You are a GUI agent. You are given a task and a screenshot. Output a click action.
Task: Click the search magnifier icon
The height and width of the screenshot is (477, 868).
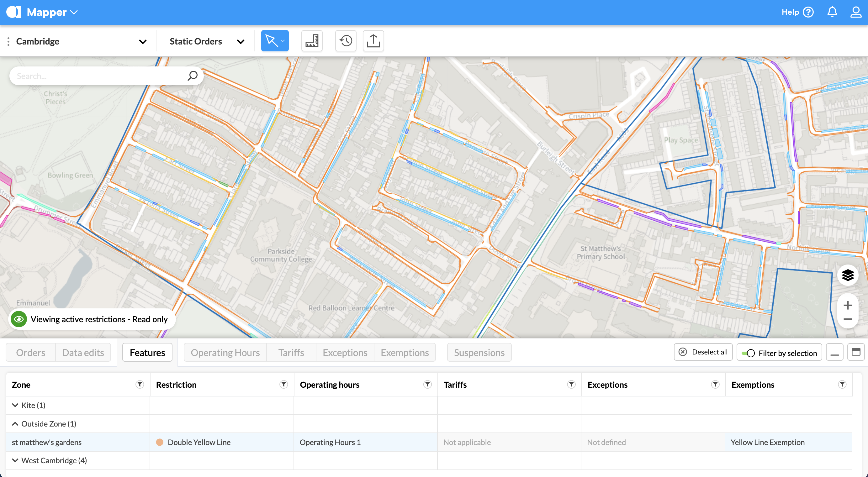tap(193, 76)
